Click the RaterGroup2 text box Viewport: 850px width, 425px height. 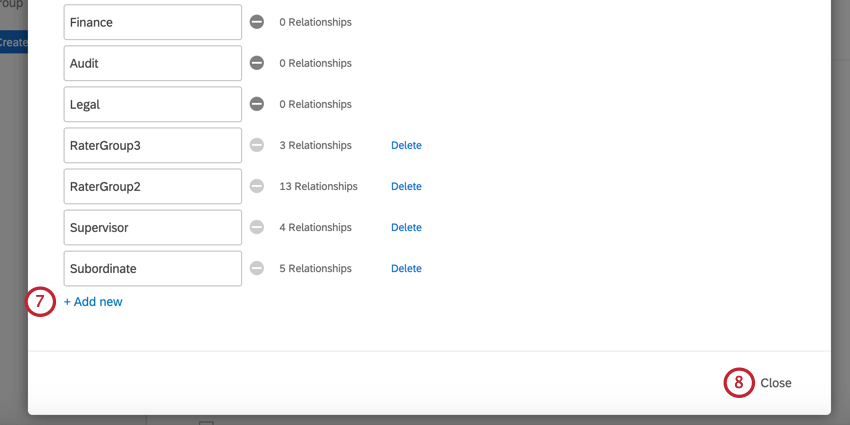coord(153,186)
